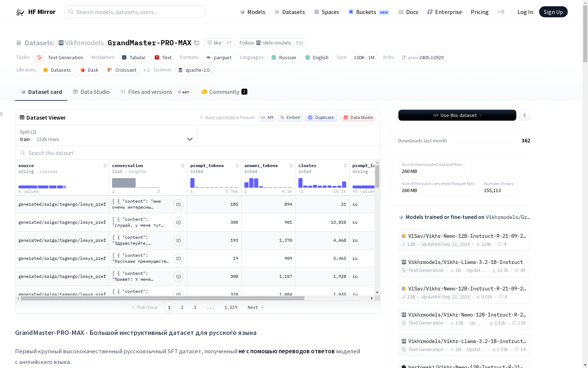The height and width of the screenshot is (368, 588).
Task: Click the table horizontal scrollbar
Action: [162, 298]
